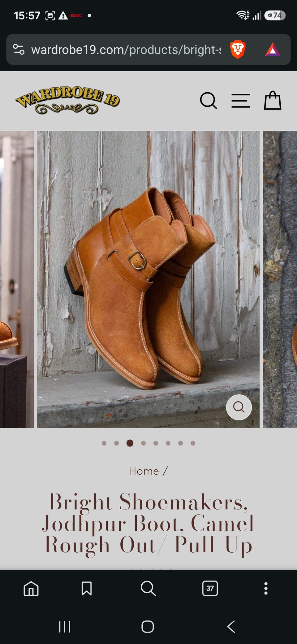This screenshot has width=297, height=644.
Task: Tap the Brave Shields lion icon
Action: tap(238, 50)
